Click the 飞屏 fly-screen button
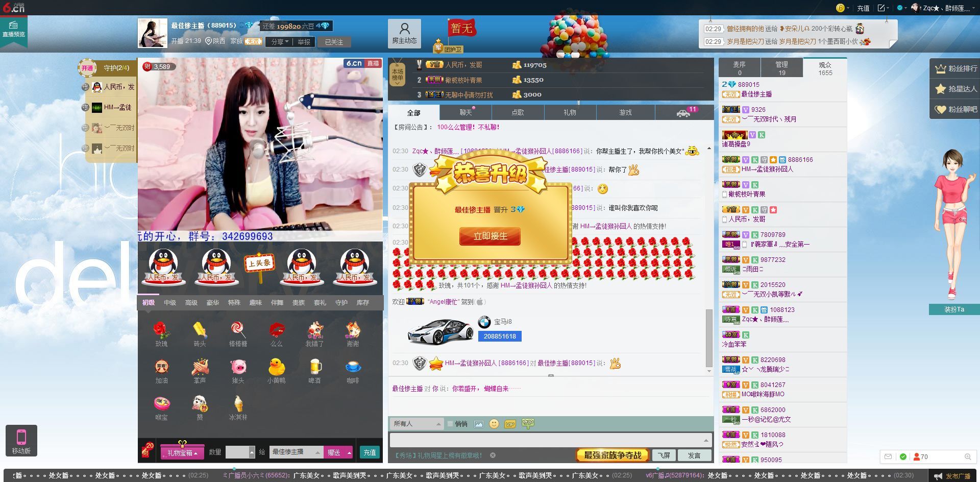 pyautogui.click(x=664, y=455)
